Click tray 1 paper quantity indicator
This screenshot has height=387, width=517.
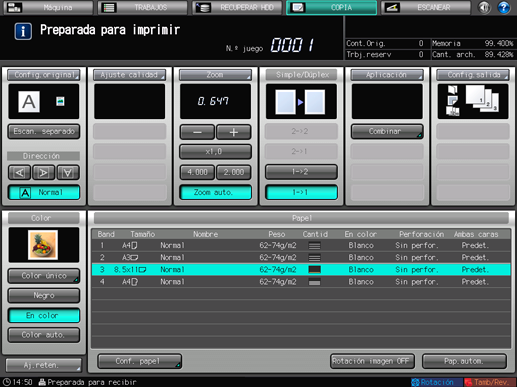[x=314, y=246]
